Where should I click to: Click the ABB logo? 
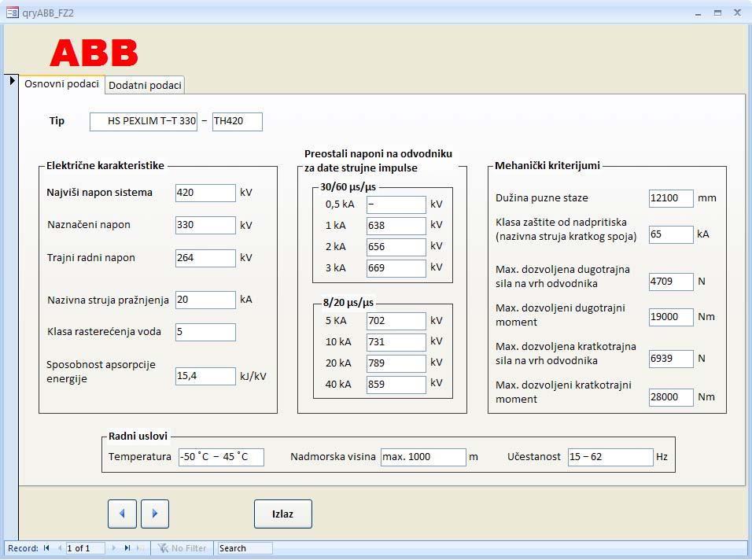pyautogui.click(x=94, y=53)
